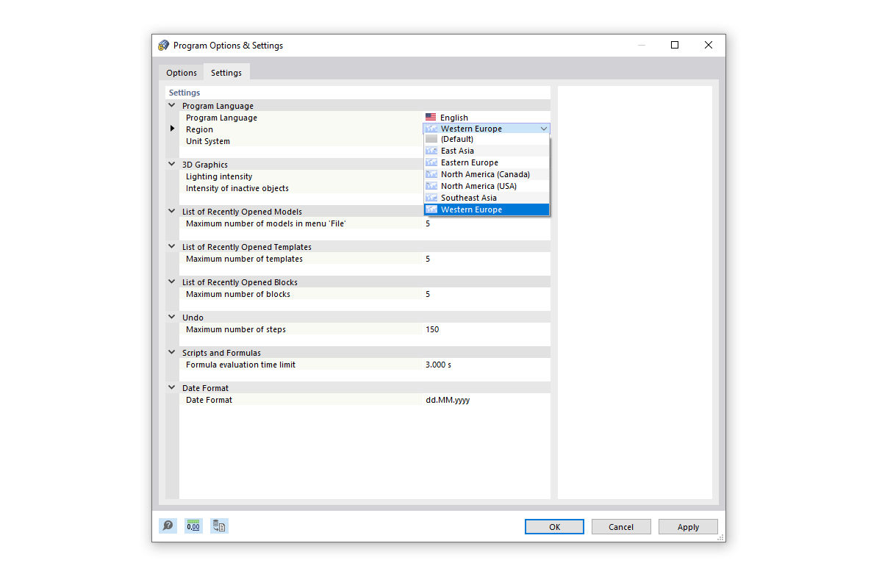Image resolution: width=882 pixels, height=588 pixels.
Task: Select the East Asia region entry
Action: pyautogui.click(x=456, y=150)
